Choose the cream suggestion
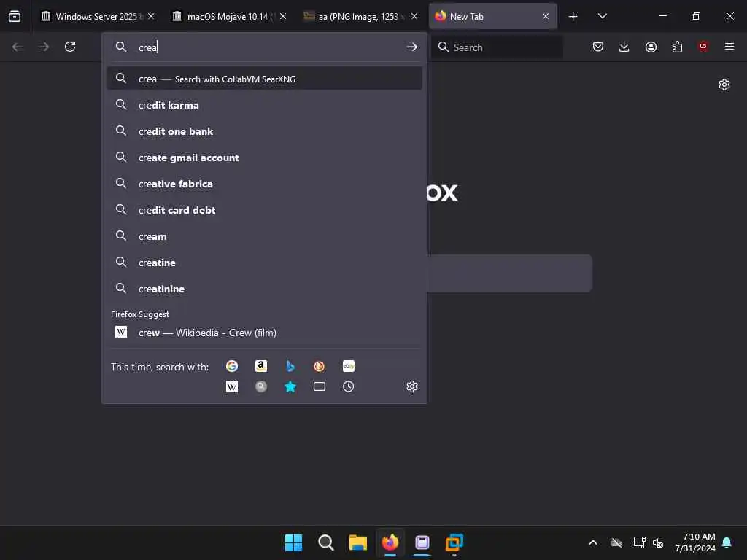747x560 pixels. tap(265, 236)
